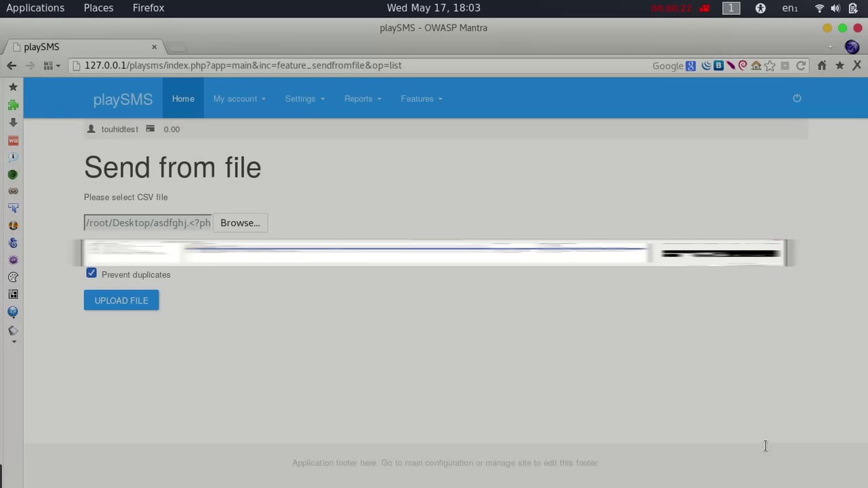Click the UPLOAD FILE button

121,300
